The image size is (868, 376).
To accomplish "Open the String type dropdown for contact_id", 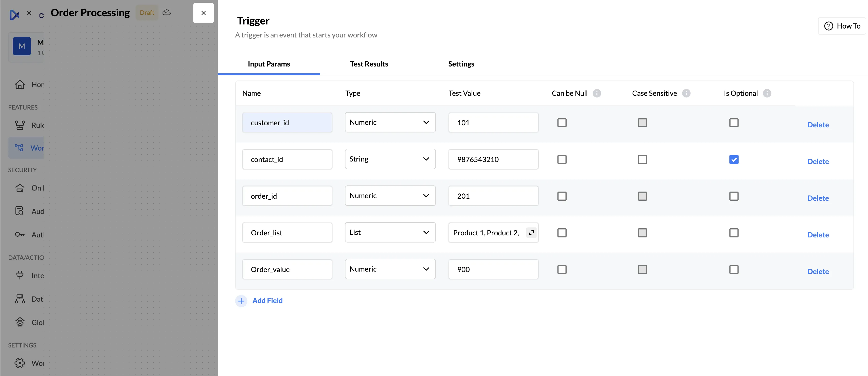I will 390,159.
